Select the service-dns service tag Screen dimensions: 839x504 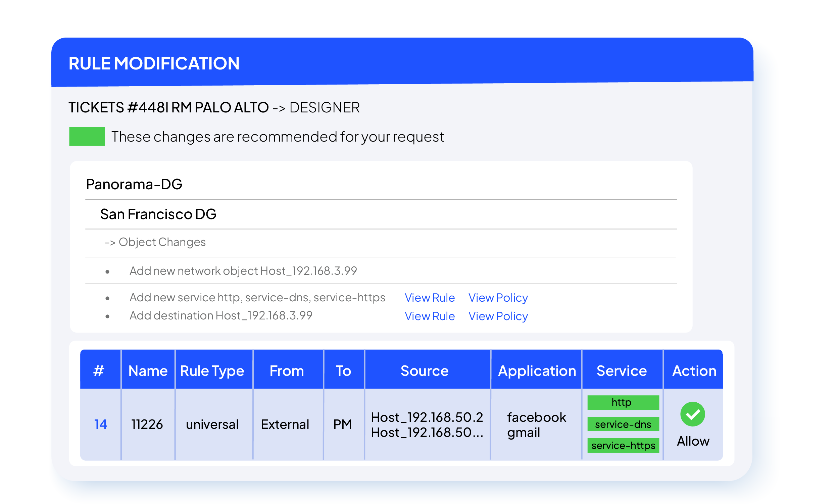coord(623,424)
